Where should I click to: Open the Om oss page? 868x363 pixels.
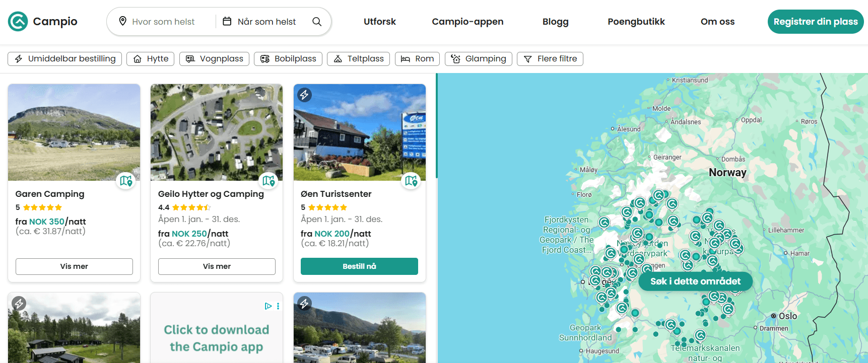point(717,22)
